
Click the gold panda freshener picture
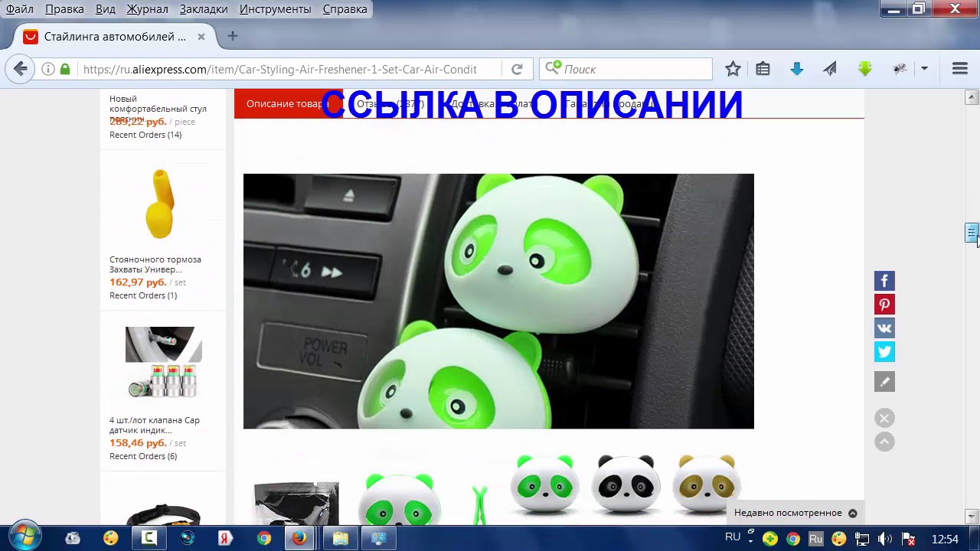pyautogui.click(x=707, y=484)
